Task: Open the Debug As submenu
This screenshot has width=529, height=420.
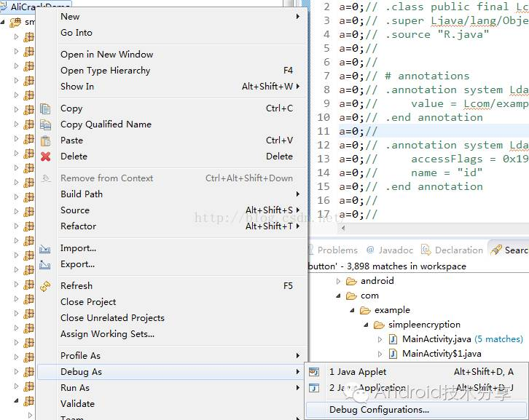Action: 173,372
